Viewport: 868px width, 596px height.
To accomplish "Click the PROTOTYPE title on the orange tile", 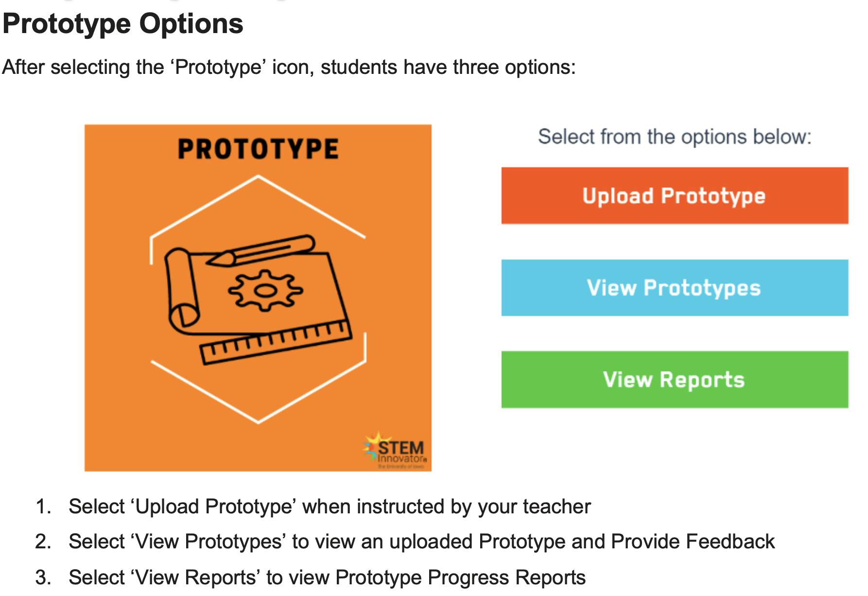I will [x=258, y=149].
